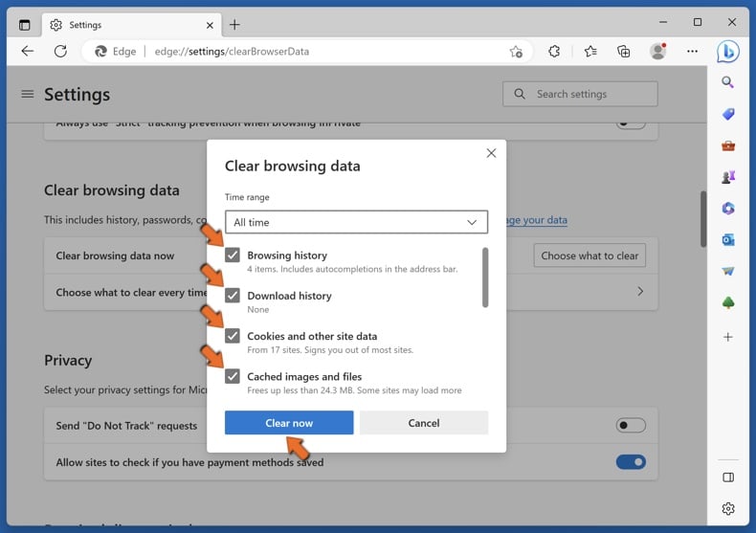Click sidebar search magnifier icon
This screenshot has height=533, width=756.
click(728, 82)
